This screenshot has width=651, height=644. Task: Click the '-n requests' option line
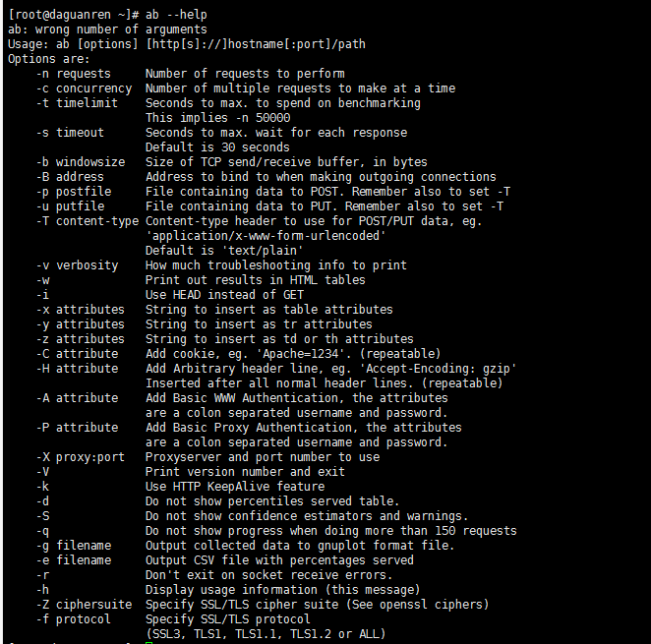click(x=190, y=74)
